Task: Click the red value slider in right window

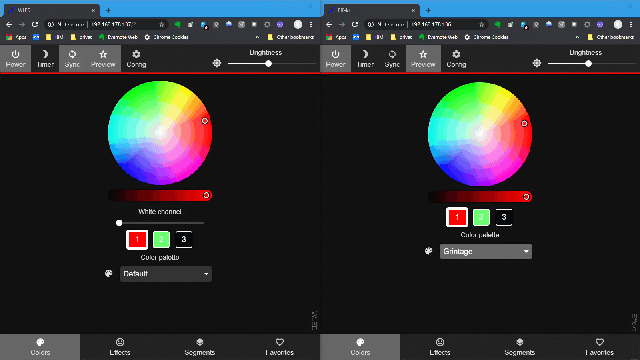Action: click(480, 197)
